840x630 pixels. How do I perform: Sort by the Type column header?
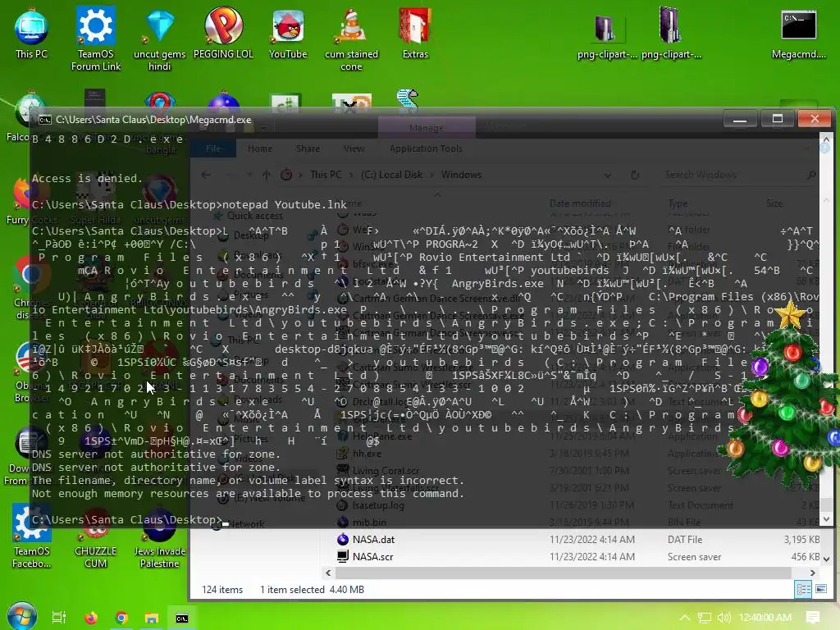point(678,203)
